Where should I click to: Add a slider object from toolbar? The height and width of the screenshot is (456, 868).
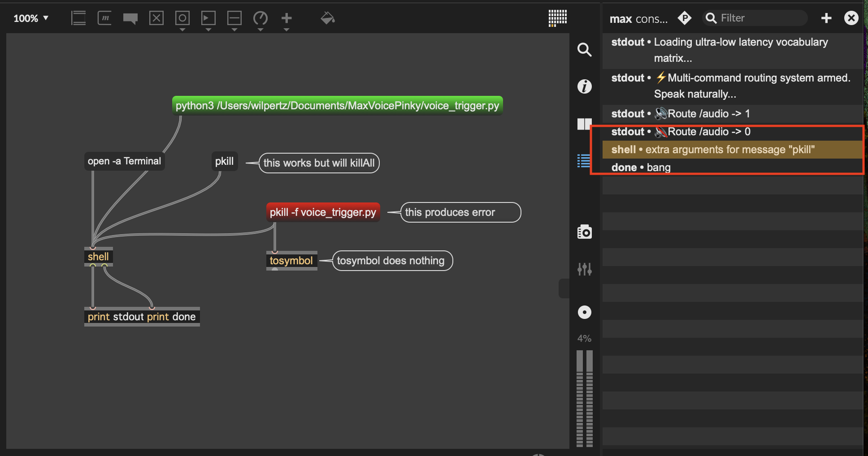pos(234,18)
